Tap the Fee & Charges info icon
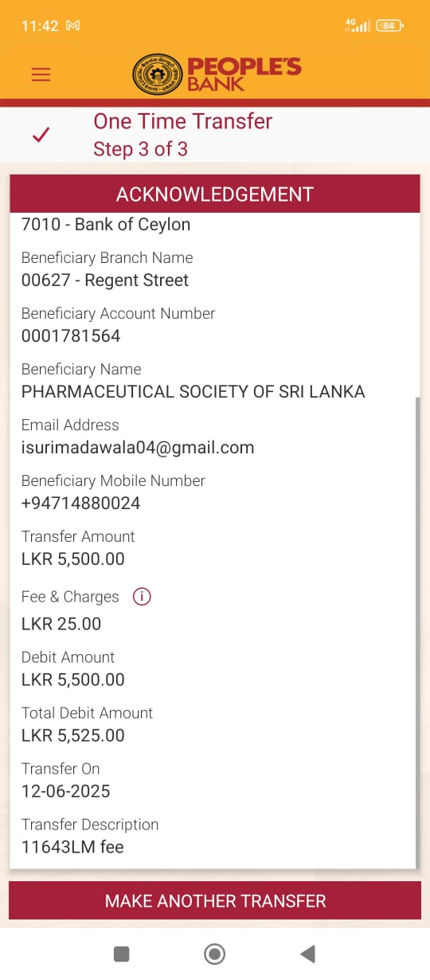This screenshot has height=980, width=430. point(142,597)
